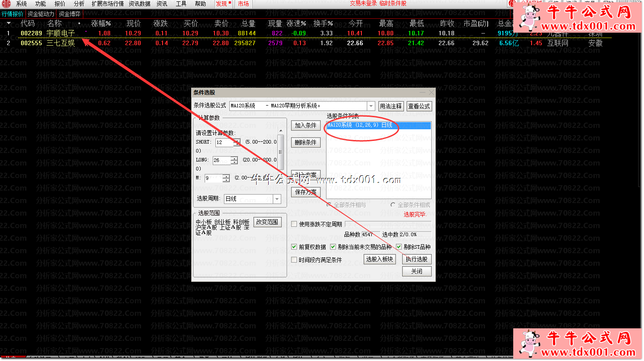Click 执行选股 button
The width and height of the screenshot is (644, 361).
coord(416,259)
